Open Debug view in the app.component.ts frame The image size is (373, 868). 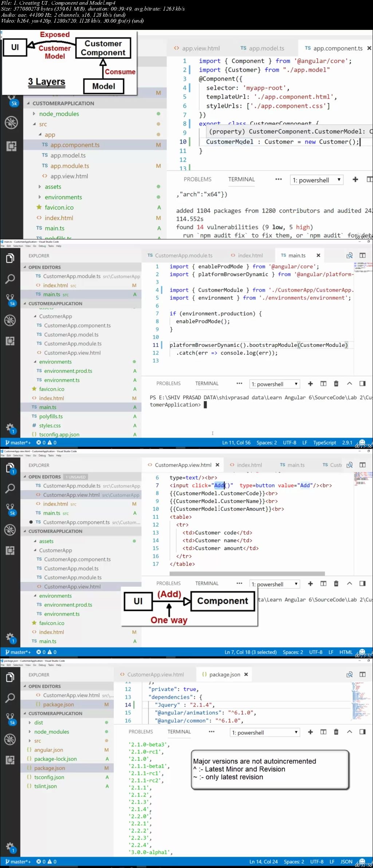tap(11, 122)
